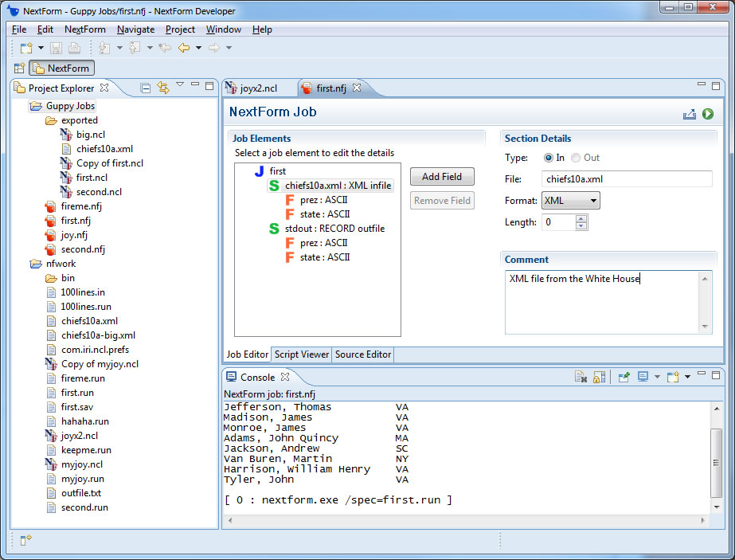Click the fast view bar icon in status bar
735x560 pixels.
coord(25,540)
